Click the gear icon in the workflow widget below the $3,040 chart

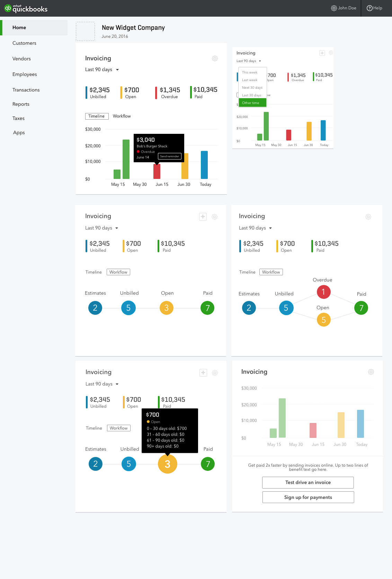(215, 217)
